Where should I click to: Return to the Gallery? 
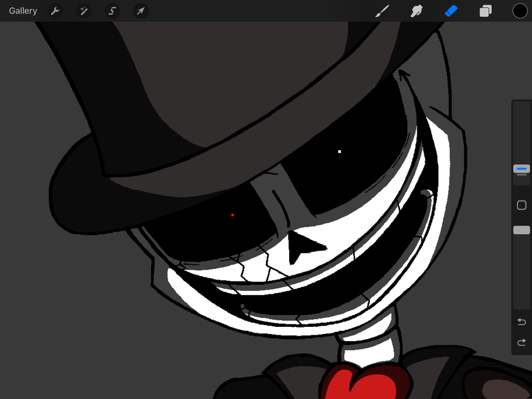tap(23, 11)
